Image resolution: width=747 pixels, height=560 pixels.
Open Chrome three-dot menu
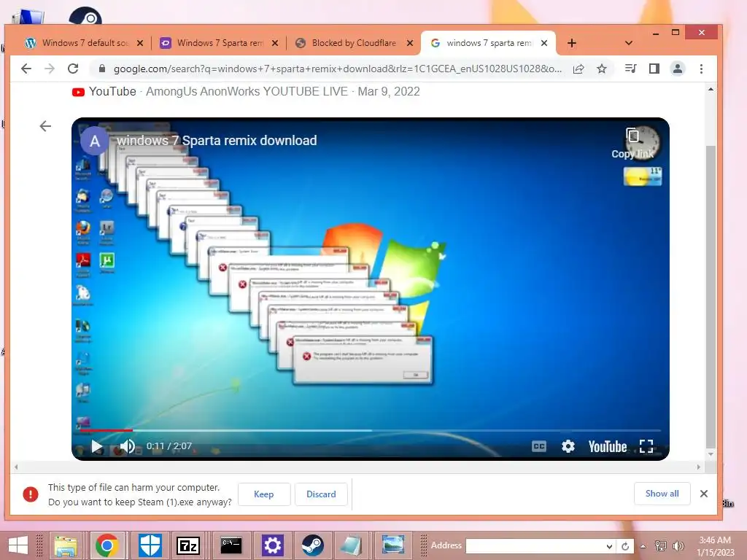coord(701,69)
